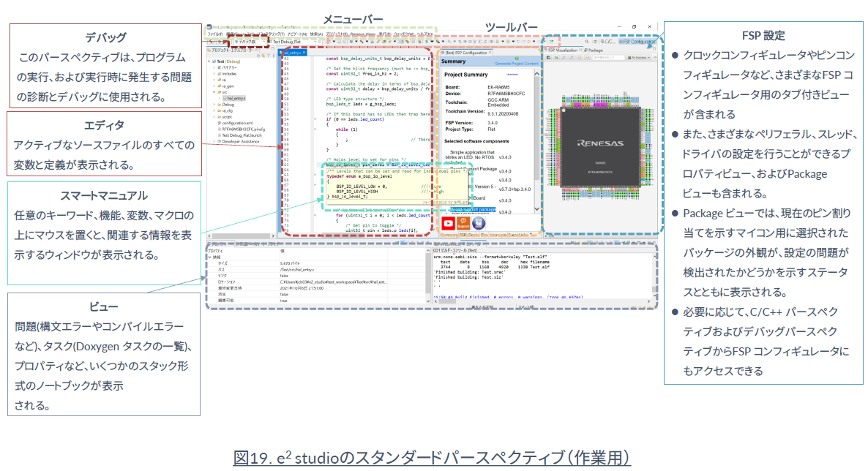Click the '/Test/src/hal_entry.c' path value in Properties
Image resolution: width=868 pixels, height=471 pixels.
click(296, 270)
